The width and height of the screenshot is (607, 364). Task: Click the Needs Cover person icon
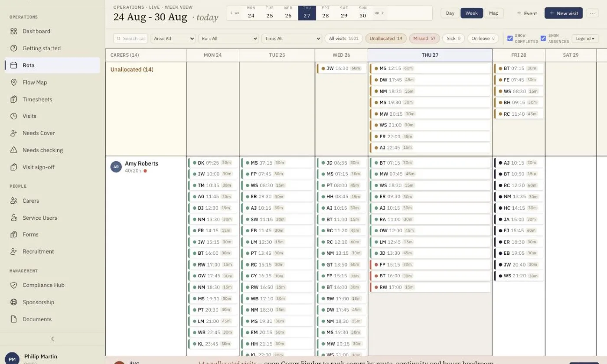(14, 133)
